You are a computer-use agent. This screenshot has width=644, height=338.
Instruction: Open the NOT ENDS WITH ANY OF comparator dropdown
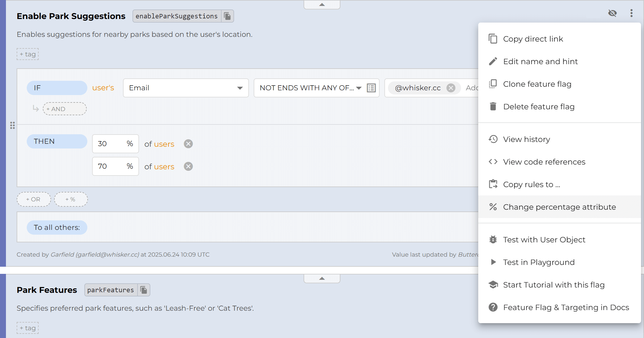[x=310, y=88]
